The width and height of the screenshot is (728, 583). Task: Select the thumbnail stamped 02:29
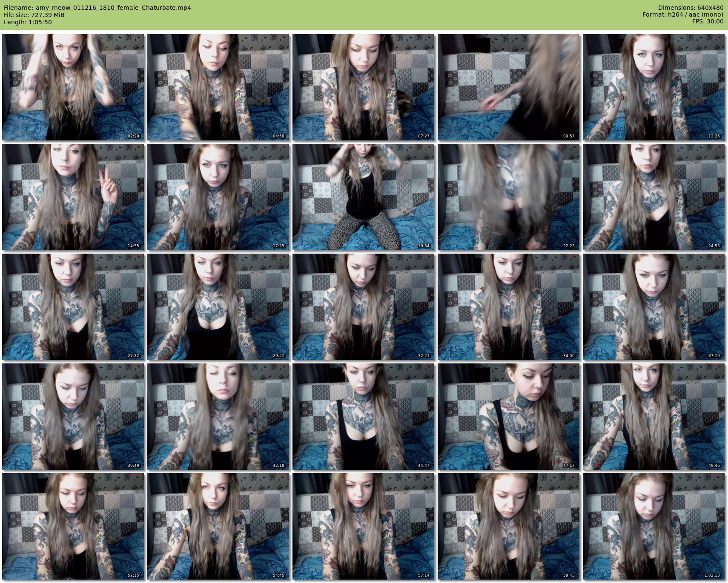pos(73,87)
